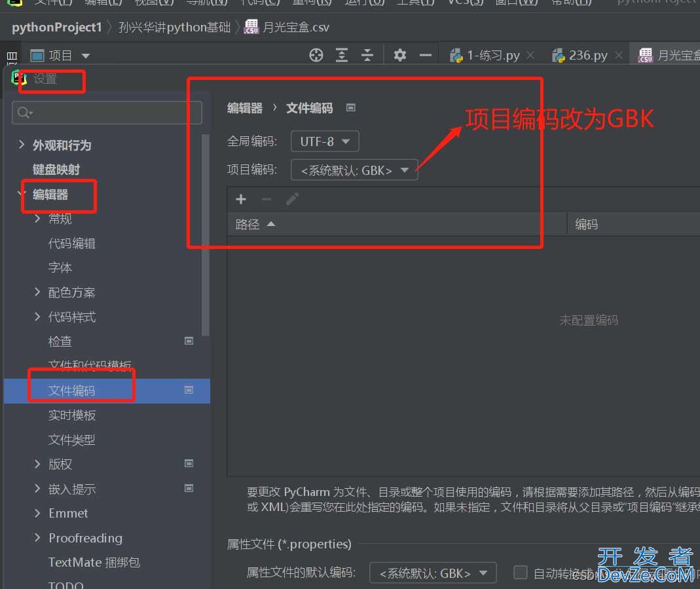Expand the 外观和行为 section
Image resolution: width=700 pixels, height=589 pixels.
pos(22,144)
